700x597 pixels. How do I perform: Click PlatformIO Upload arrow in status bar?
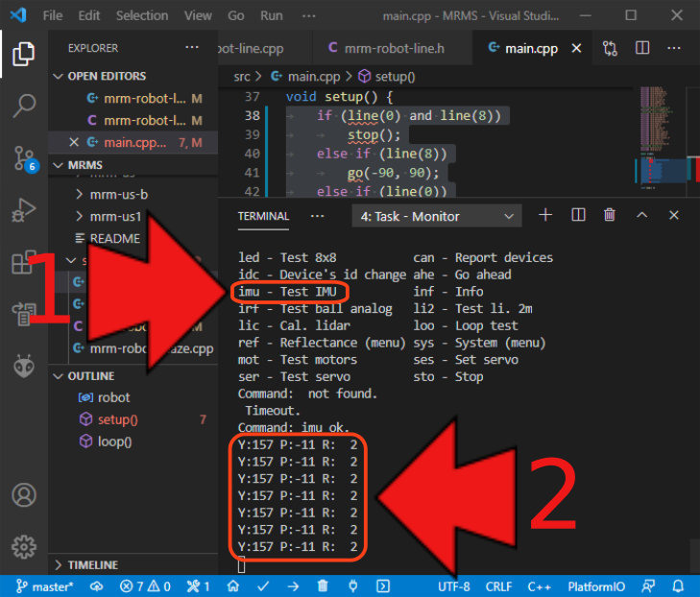(293, 586)
